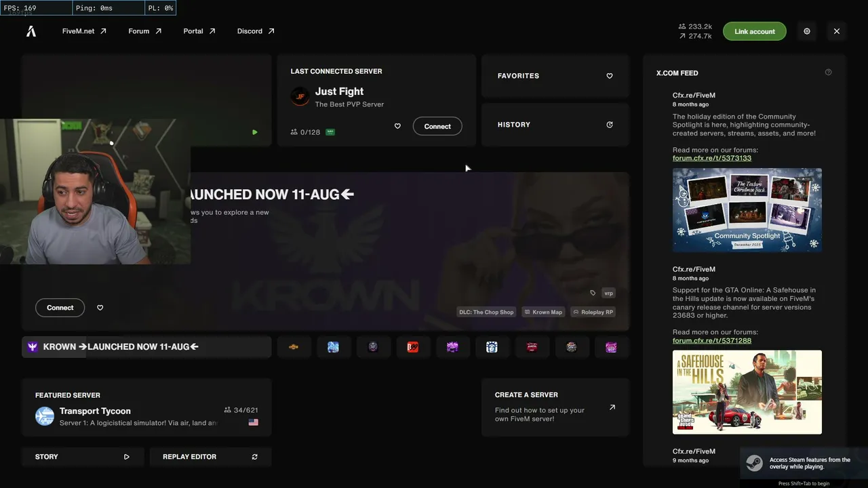The height and width of the screenshot is (488, 868).
Task: Click the '0/128' player count
Action: click(310, 132)
